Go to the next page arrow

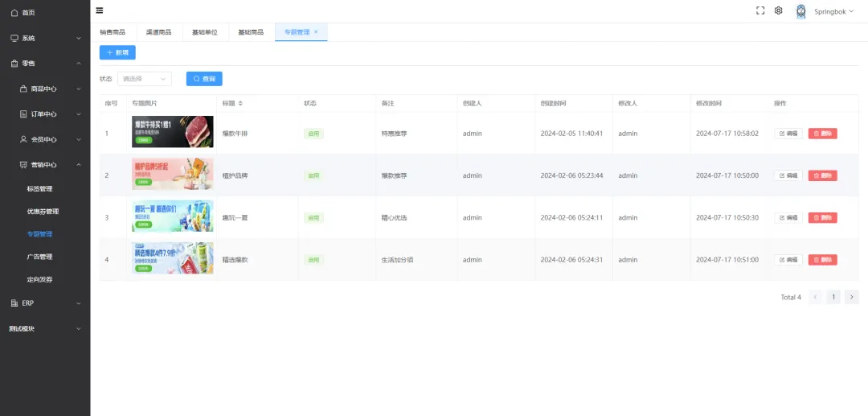(852, 297)
